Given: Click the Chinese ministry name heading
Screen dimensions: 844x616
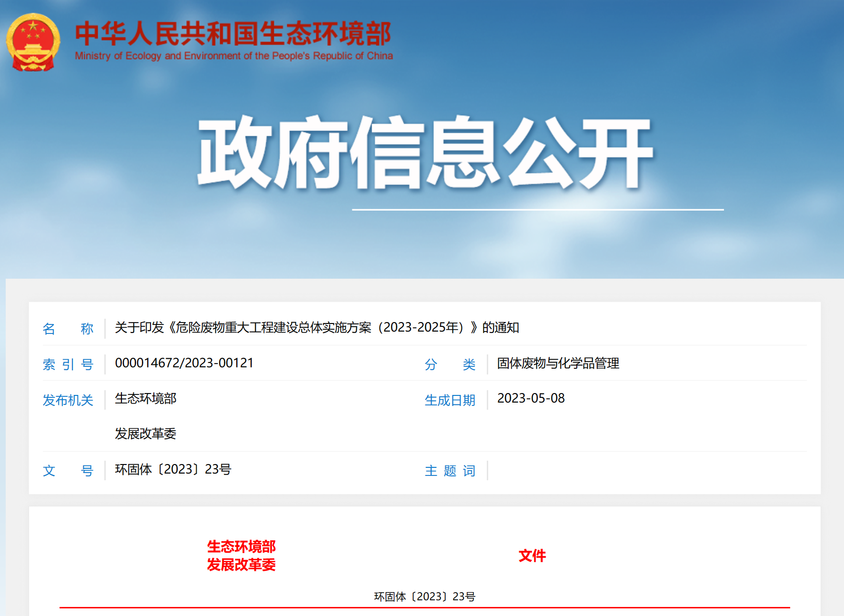Looking at the screenshot, I should click(x=233, y=33).
